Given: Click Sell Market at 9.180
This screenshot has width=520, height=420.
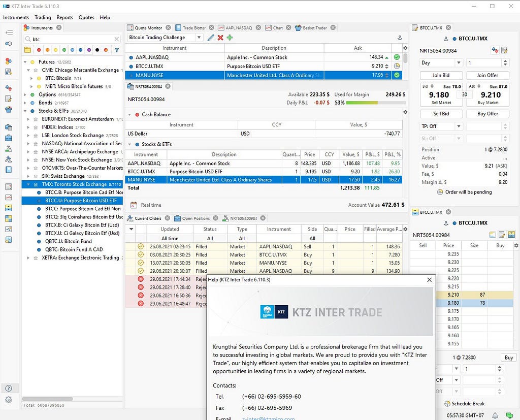Looking at the screenshot, I should [x=441, y=94].
